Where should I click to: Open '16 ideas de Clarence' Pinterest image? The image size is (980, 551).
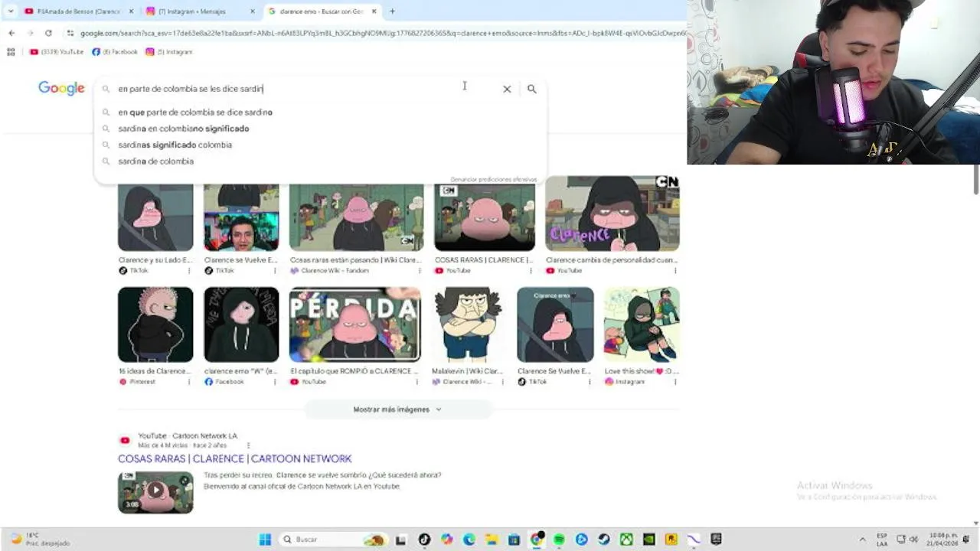click(155, 324)
